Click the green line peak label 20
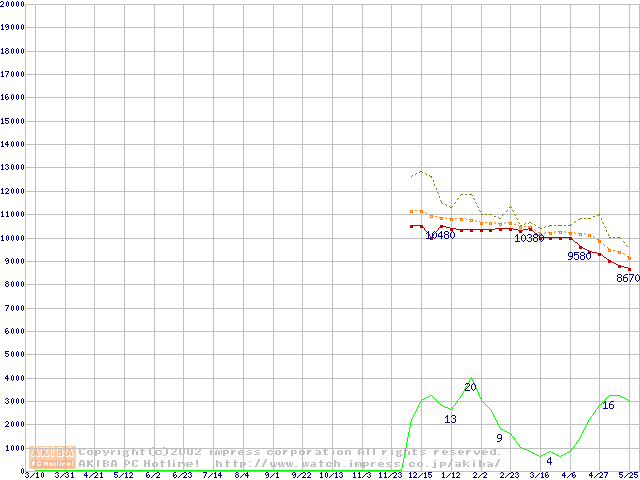Image resolution: width=640 pixels, height=480 pixels. pyautogui.click(x=470, y=387)
